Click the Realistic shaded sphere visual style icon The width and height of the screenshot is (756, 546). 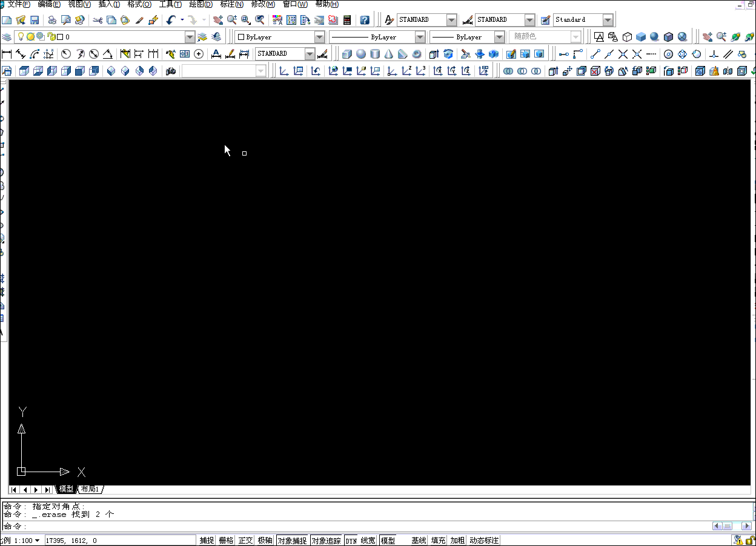point(655,37)
